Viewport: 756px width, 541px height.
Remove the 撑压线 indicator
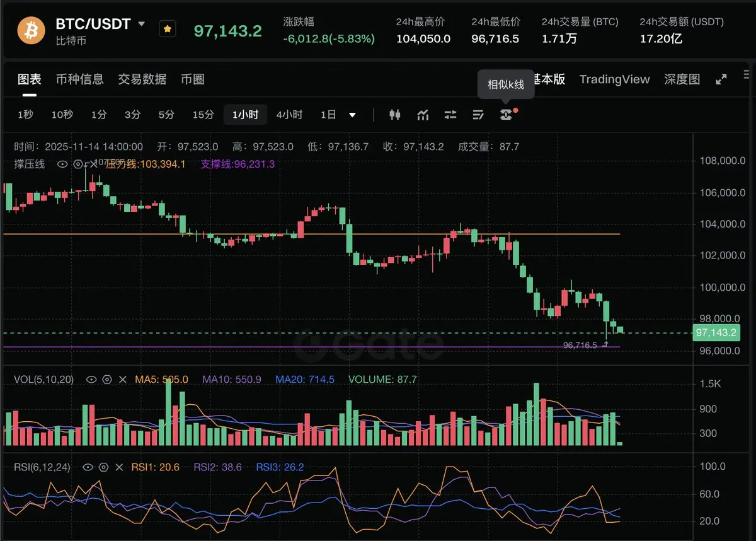click(x=93, y=164)
